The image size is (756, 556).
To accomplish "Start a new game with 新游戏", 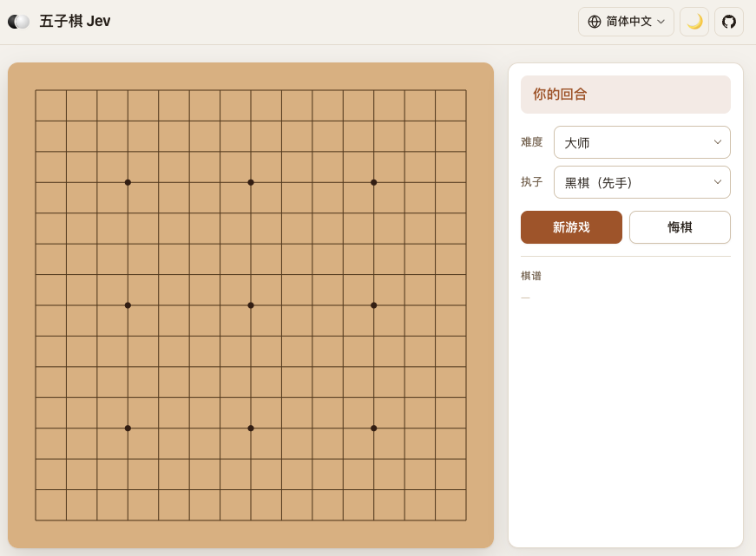I will tap(571, 227).
